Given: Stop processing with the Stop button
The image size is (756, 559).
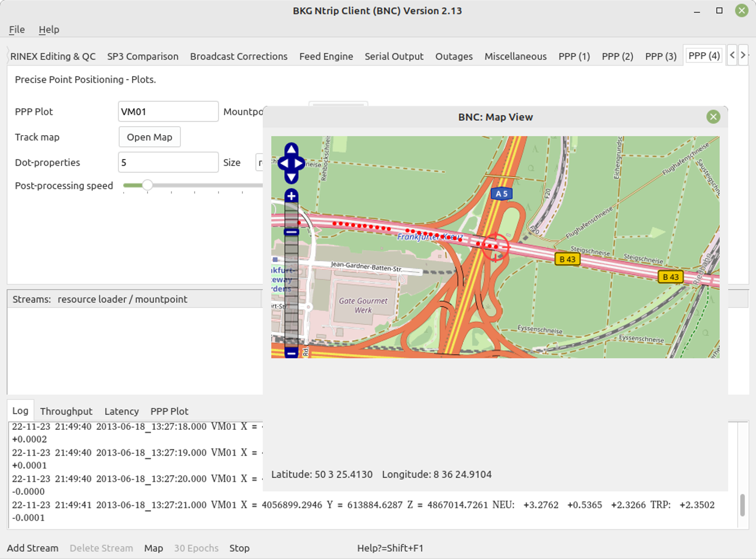Looking at the screenshot, I should (x=239, y=548).
